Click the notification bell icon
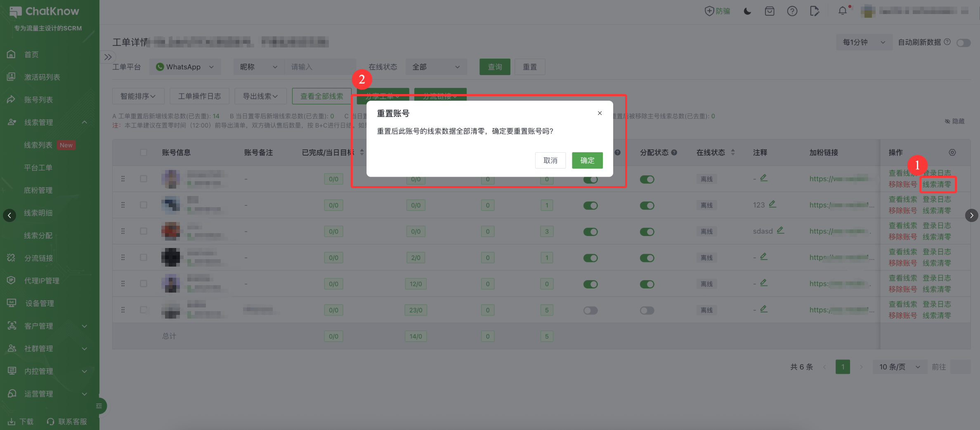Viewport: 980px width, 430px height. (x=842, y=11)
